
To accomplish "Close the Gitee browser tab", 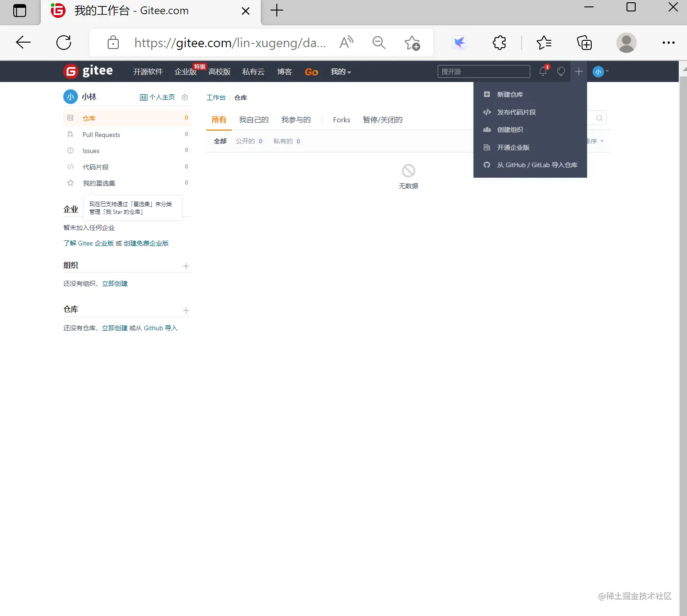I will pos(246,11).
